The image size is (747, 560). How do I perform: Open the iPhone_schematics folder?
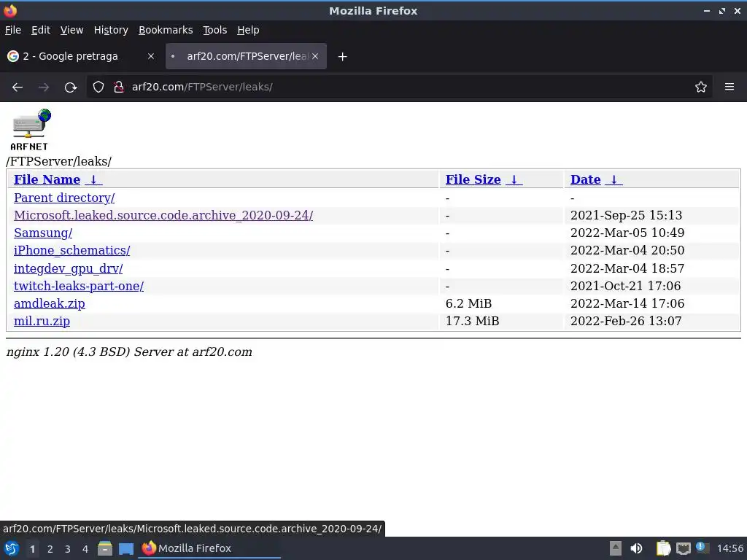tap(72, 251)
